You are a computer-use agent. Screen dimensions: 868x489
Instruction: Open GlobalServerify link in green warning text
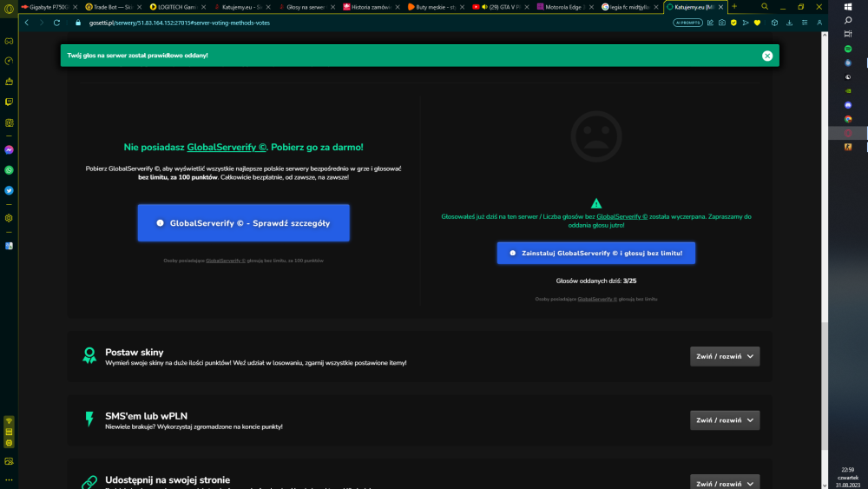(621, 216)
